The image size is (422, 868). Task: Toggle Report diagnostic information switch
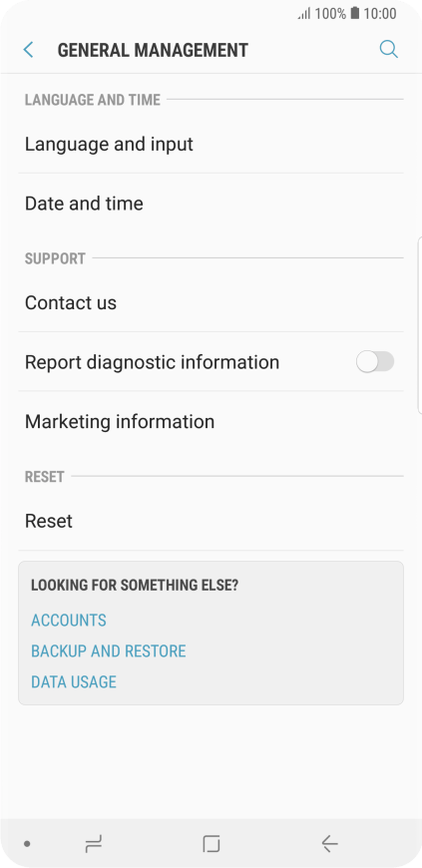375,362
